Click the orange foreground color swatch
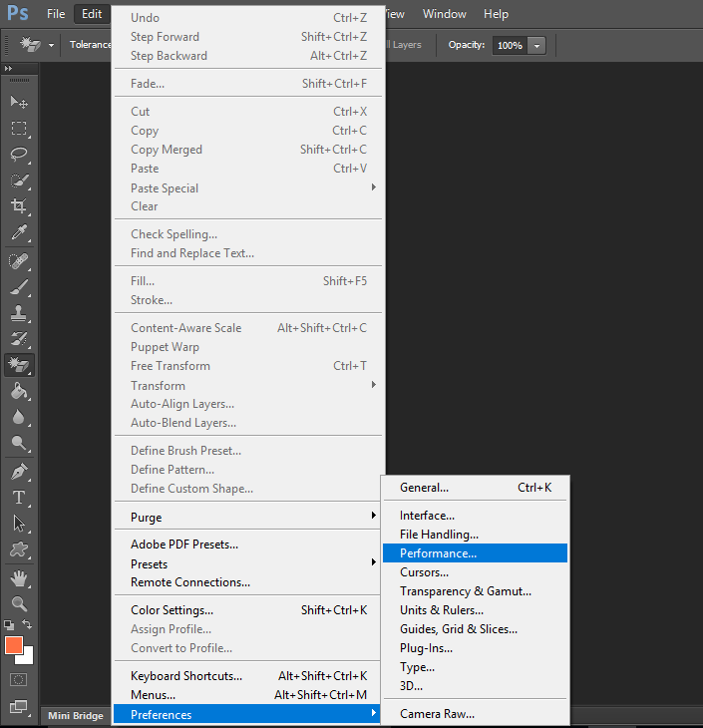 click(x=14, y=645)
